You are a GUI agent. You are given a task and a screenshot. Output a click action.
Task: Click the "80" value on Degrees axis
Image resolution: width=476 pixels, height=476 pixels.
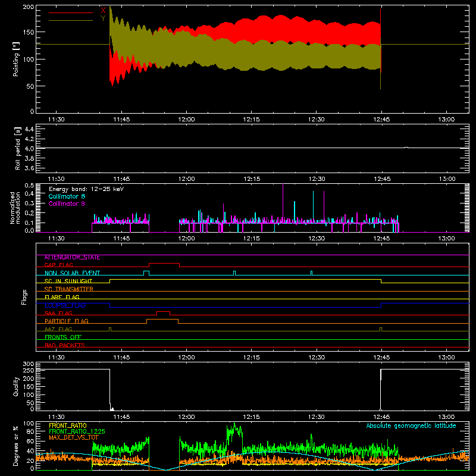31,431
